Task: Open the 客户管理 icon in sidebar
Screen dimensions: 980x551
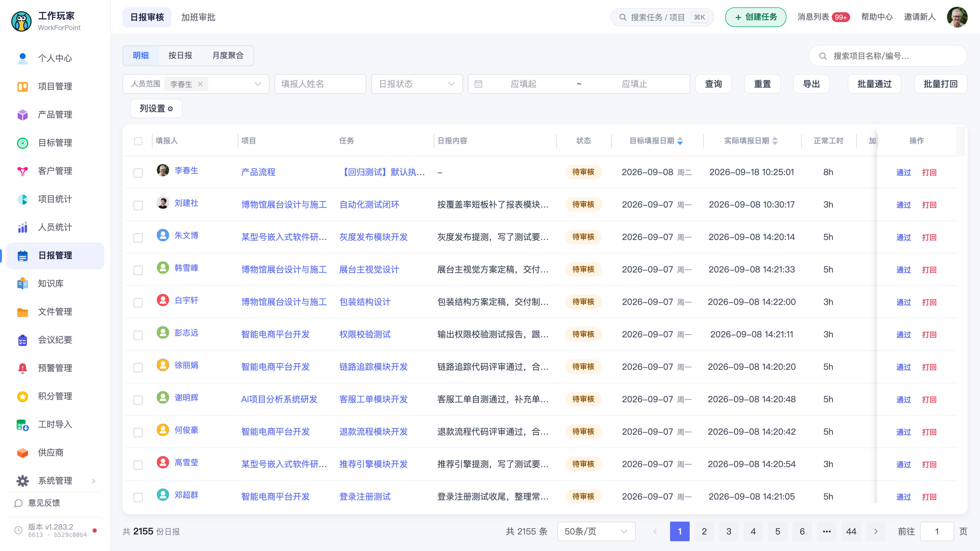Action: click(22, 171)
